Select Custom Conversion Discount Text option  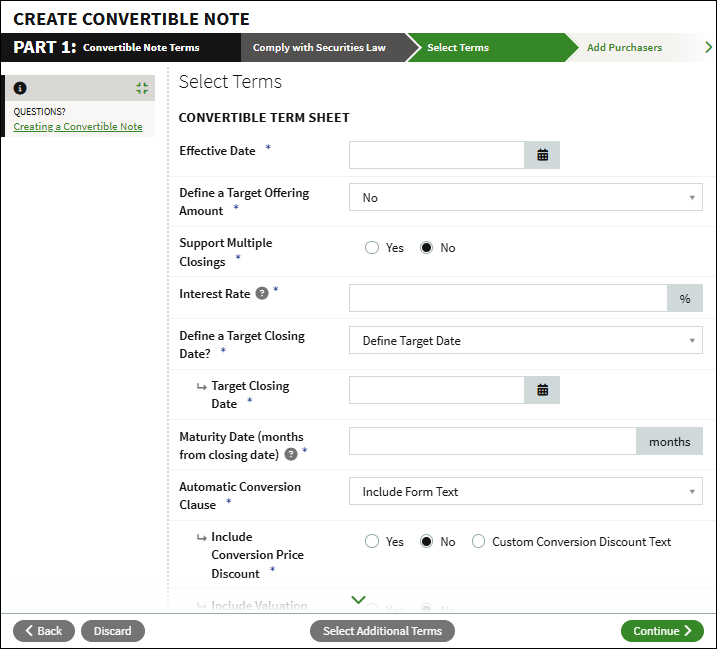coord(478,542)
